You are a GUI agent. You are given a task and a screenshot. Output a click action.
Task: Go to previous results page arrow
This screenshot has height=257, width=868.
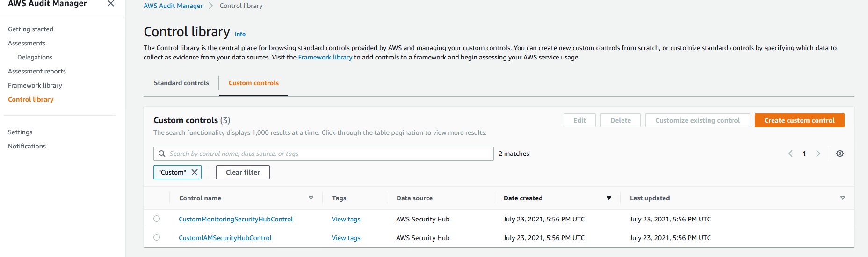pyautogui.click(x=790, y=154)
